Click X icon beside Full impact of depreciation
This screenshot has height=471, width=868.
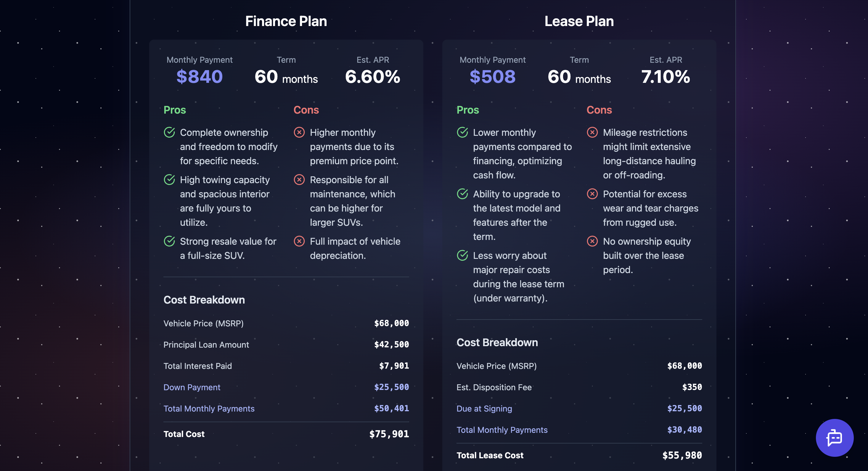point(299,241)
